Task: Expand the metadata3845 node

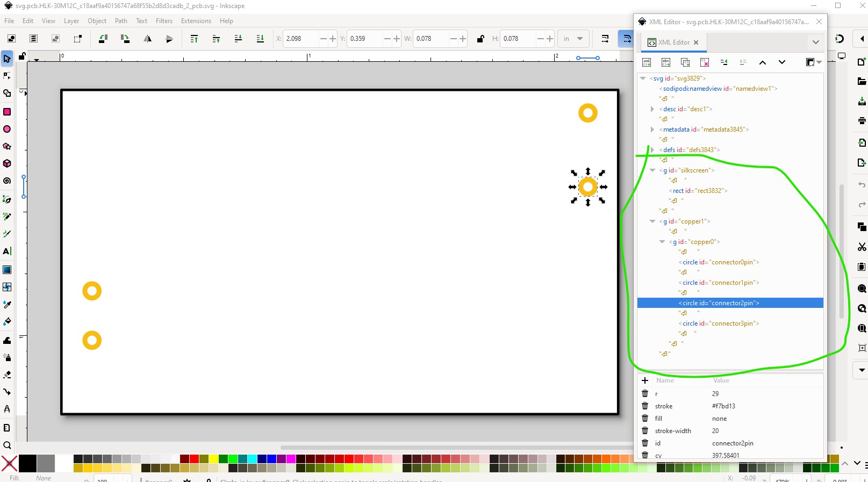Action: point(652,130)
